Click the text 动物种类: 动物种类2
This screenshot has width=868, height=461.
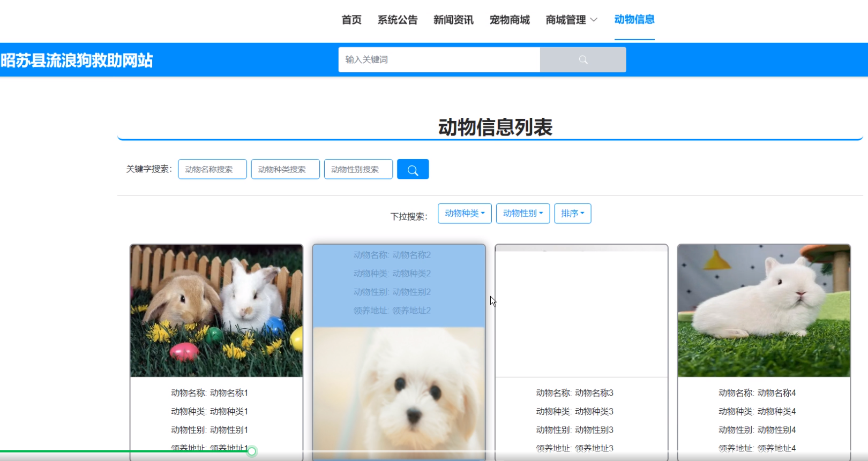point(392,274)
